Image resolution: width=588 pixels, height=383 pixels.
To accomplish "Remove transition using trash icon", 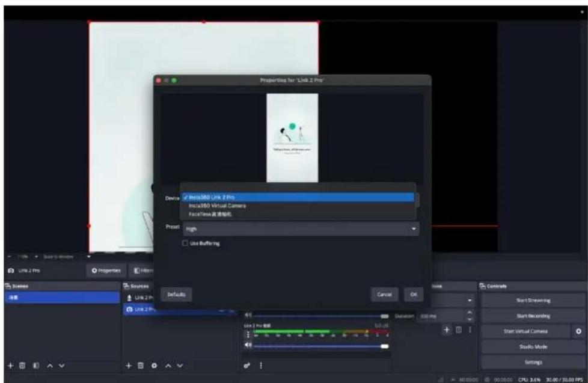I will tap(459, 329).
